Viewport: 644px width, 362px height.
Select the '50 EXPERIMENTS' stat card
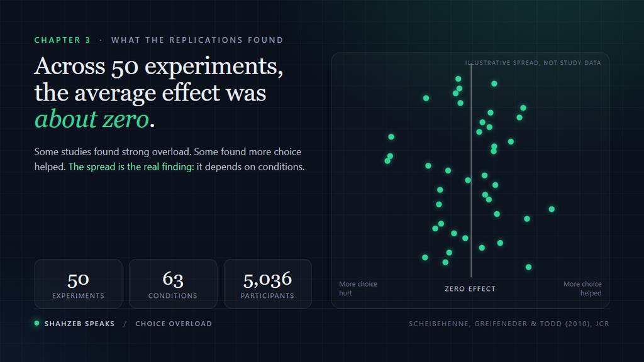(79, 283)
